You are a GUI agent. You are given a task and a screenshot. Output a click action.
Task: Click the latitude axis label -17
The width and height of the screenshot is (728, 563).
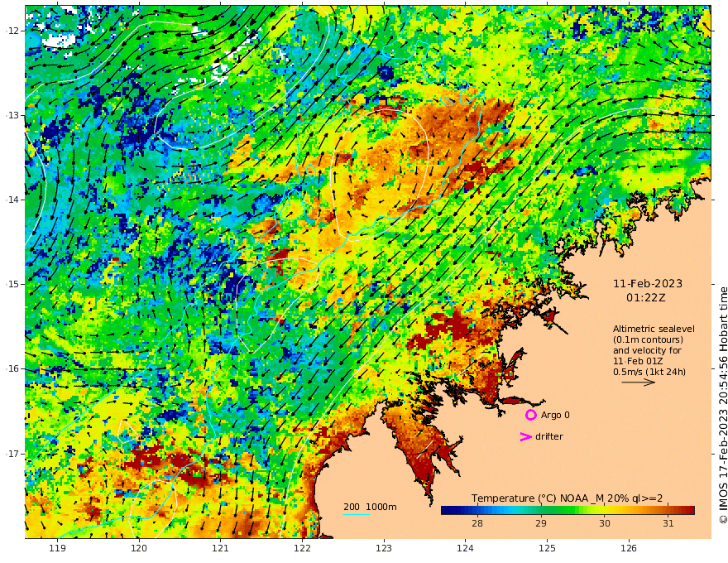12,454
